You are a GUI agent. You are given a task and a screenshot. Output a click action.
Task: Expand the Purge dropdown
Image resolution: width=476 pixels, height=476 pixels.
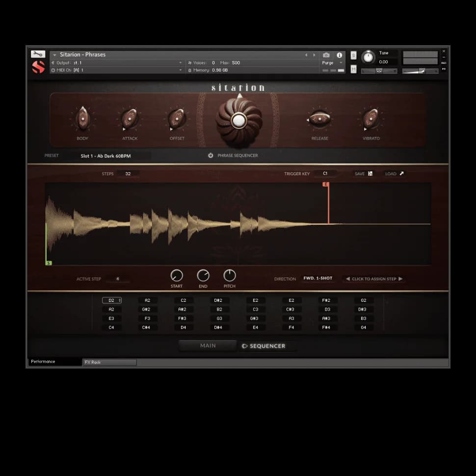[341, 63]
